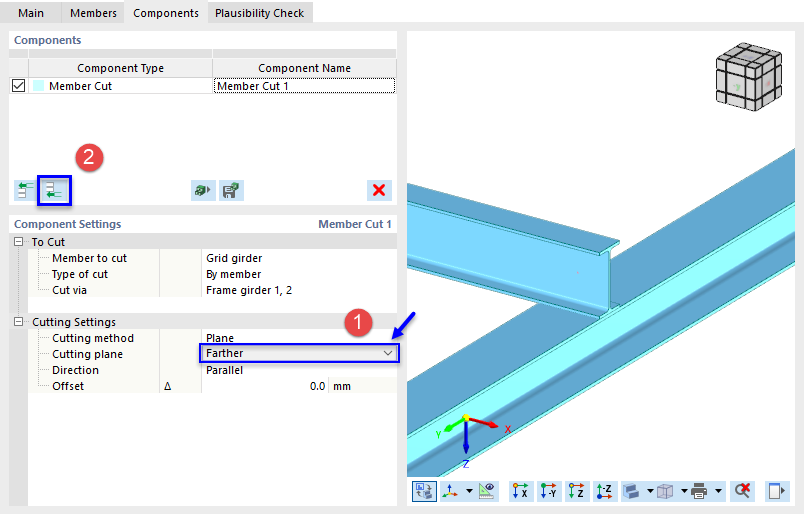Open the axes display dropdown arrow
This screenshot has width=804, height=514.
click(469, 491)
